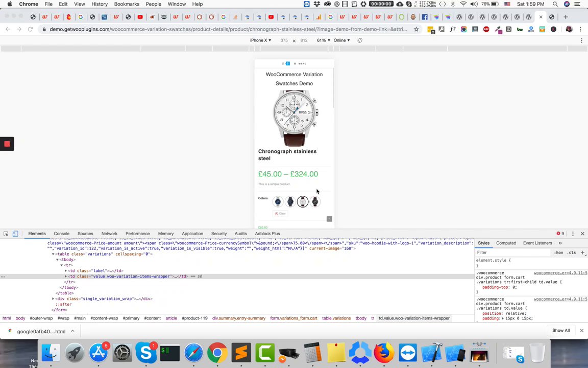The image size is (588, 368).
Task: Open Firefox from the dock
Action: (x=384, y=353)
